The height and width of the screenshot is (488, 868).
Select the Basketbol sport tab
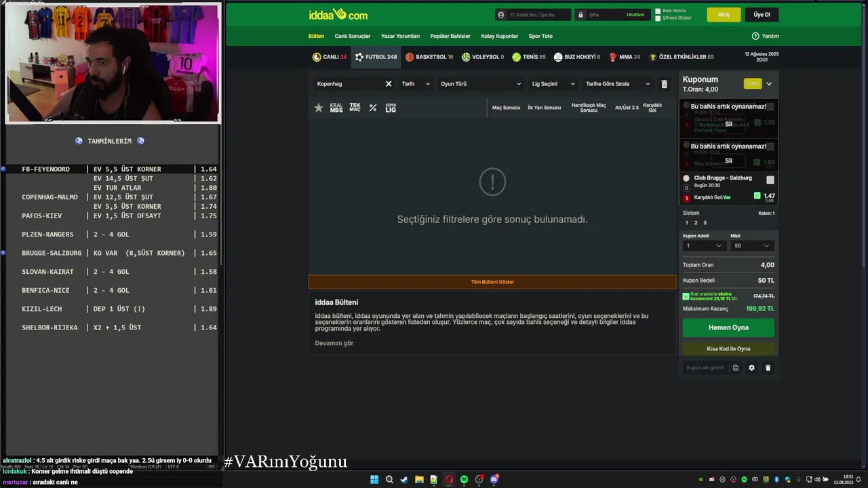[x=429, y=57]
